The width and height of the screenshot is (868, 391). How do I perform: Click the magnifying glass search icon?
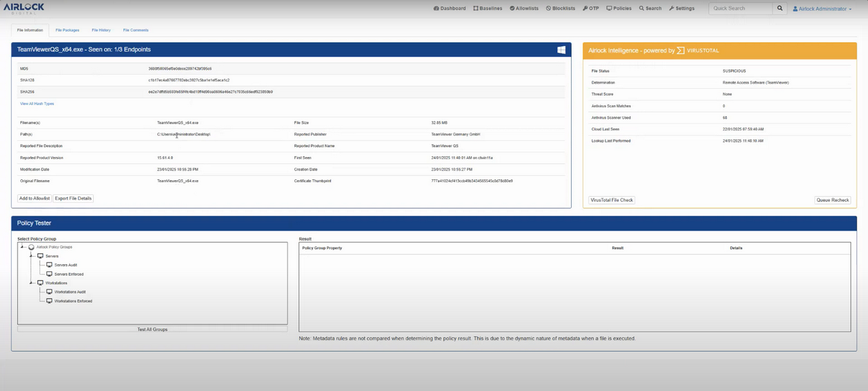pos(779,8)
